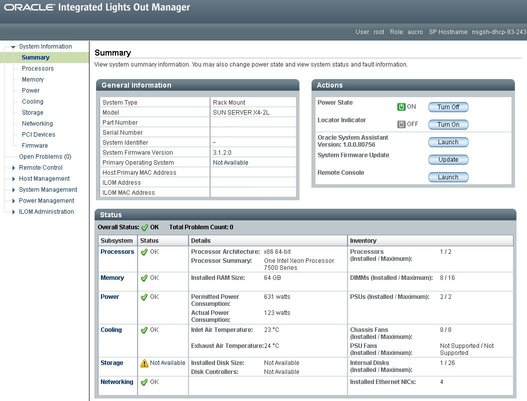The width and height of the screenshot is (527, 401).
Task: Open the Processors navigation item
Action: pos(38,69)
